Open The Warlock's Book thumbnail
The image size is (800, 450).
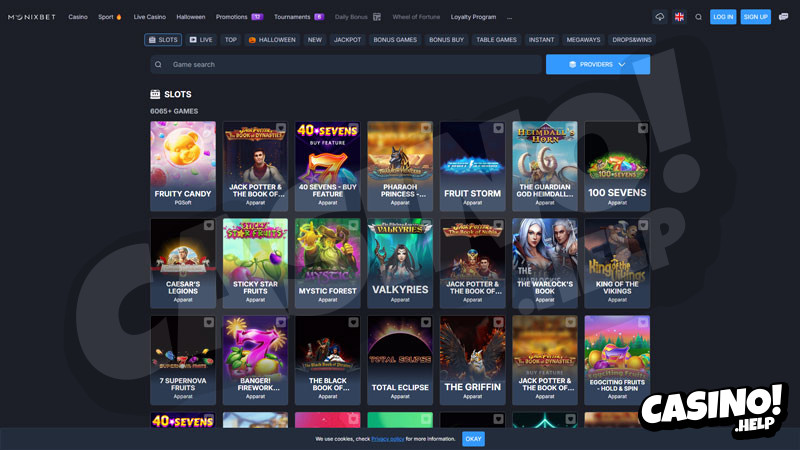click(x=545, y=263)
